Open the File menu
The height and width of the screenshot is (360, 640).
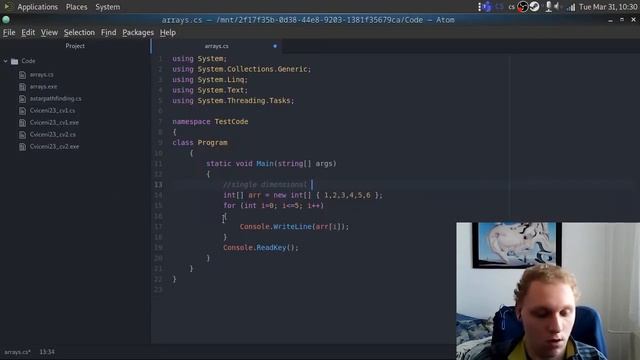point(9,33)
